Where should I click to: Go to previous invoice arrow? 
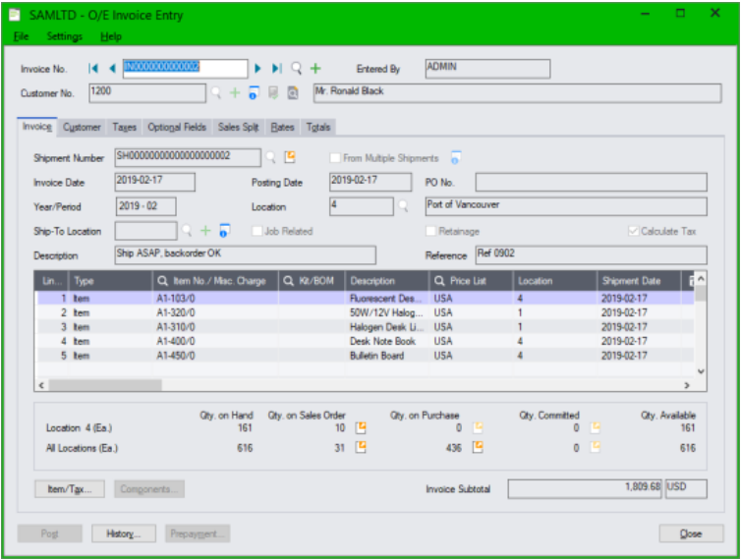coord(112,69)
